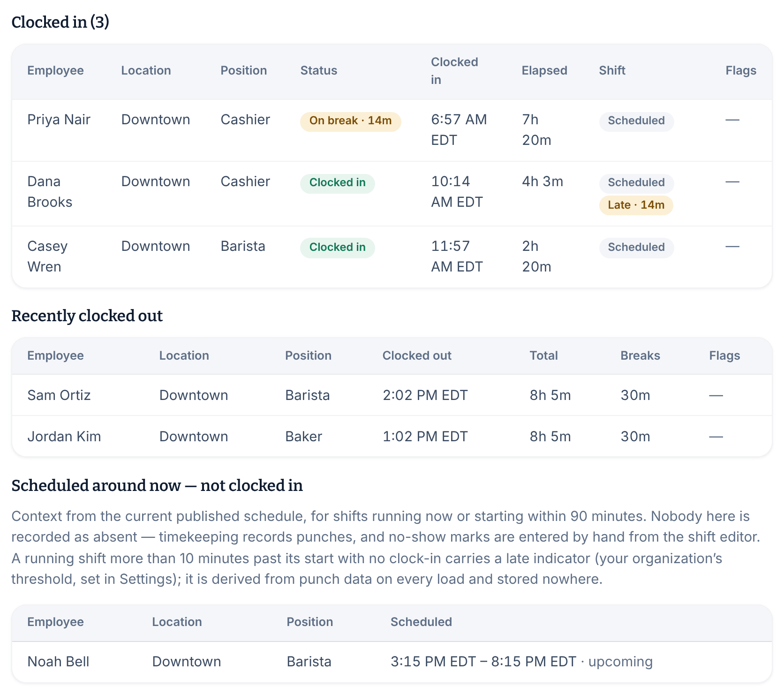Image resolution: width=784 pixels, height=694 pixels.
Task: Click the 11:57 AM EDT clock-in time
Action: 457,256
